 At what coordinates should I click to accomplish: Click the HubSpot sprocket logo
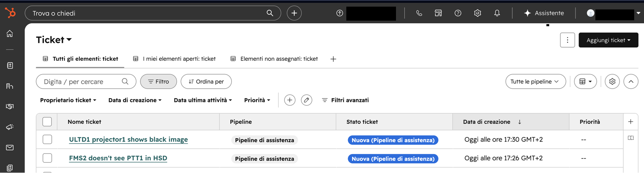click(10, 13)
